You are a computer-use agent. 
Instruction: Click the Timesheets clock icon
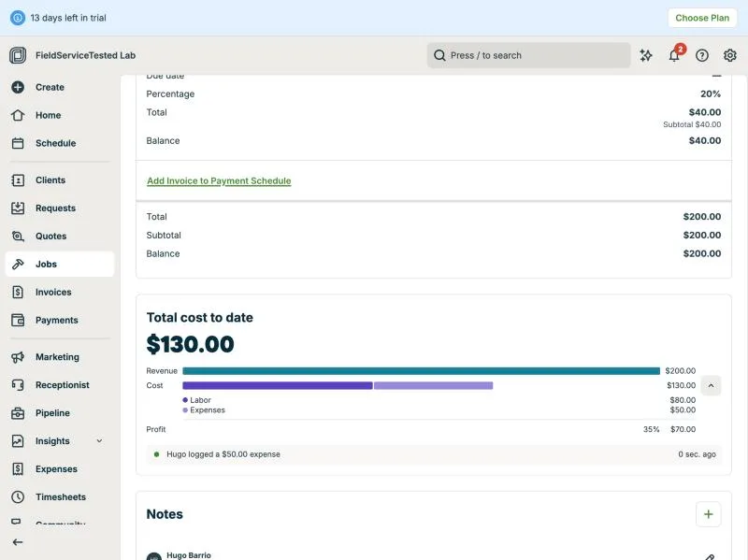click(x=18, y=497)
